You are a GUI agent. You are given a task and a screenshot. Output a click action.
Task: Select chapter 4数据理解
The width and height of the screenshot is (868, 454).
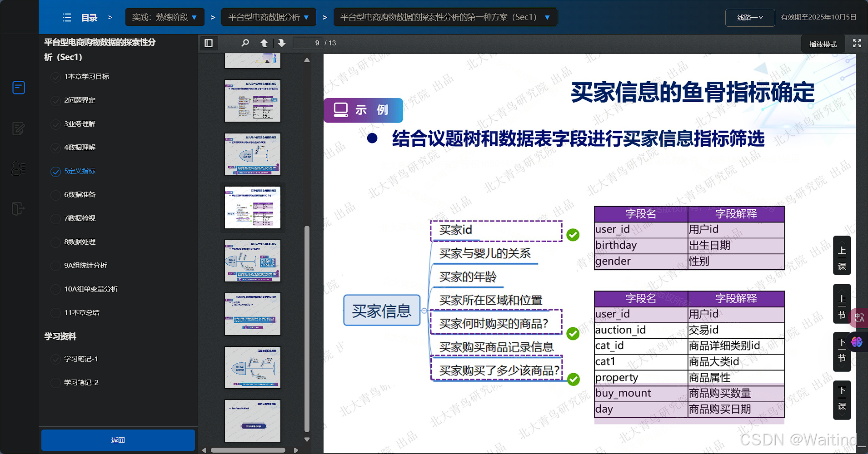(x=80, y=148)
